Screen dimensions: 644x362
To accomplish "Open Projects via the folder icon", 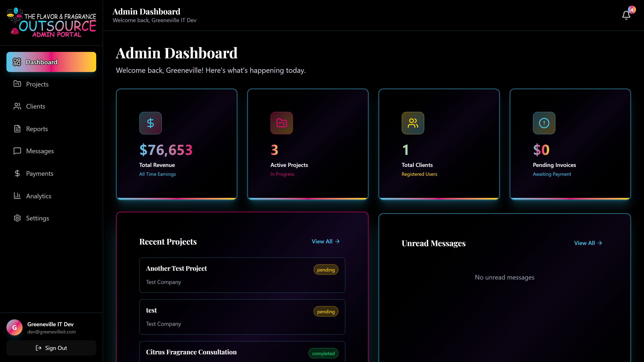I will 17,84.
